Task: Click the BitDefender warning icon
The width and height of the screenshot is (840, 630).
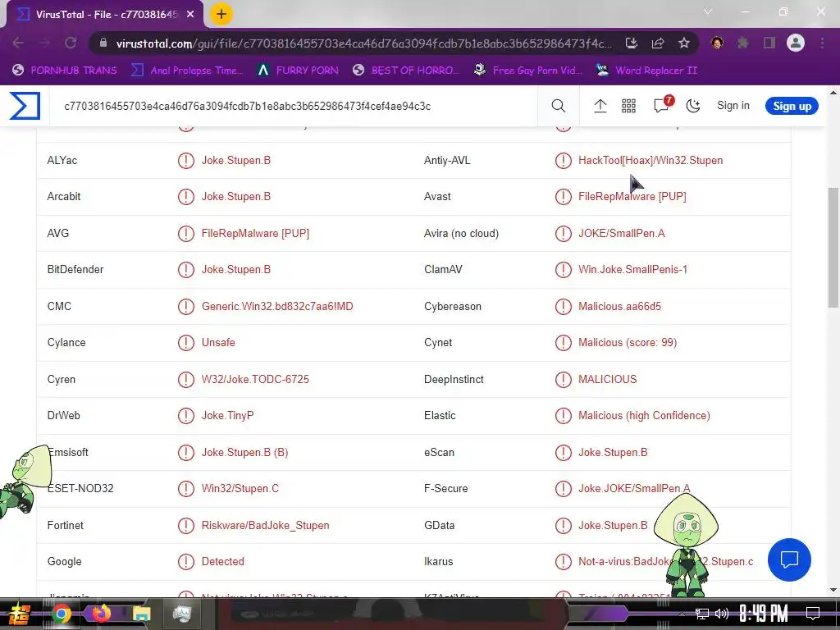Action: [186, 269]
